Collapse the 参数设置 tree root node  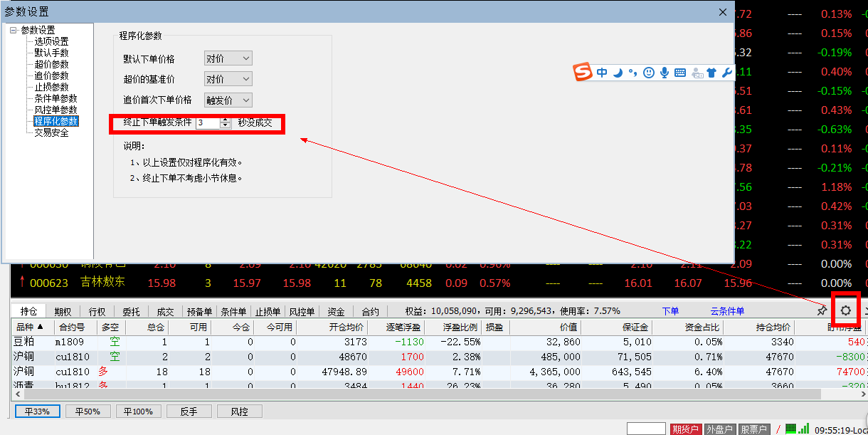click(13, 30)
